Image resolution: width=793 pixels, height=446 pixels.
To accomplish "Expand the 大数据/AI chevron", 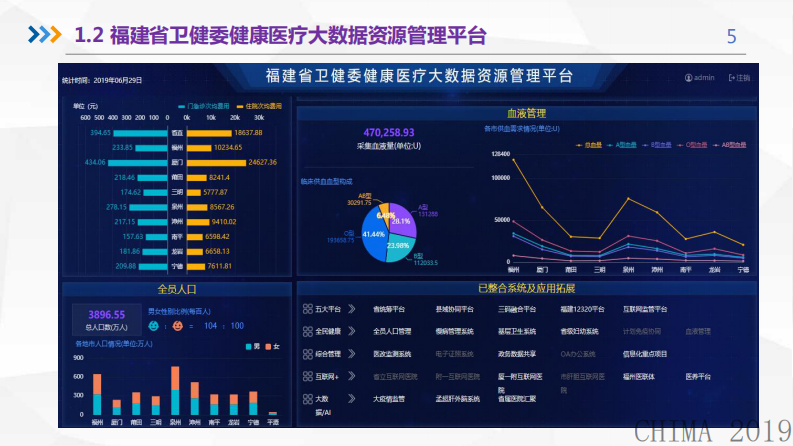I will 351,399.
